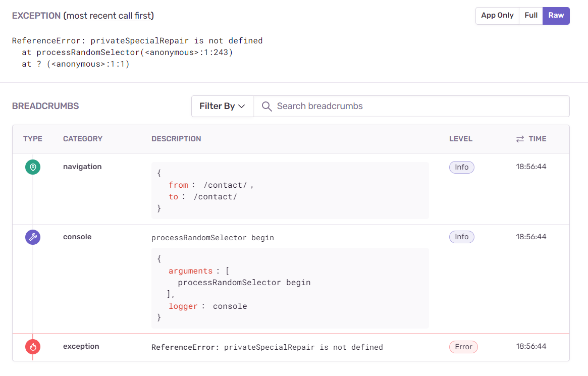Click the navigation breadcrumb location pin icon

pos(33,167)
